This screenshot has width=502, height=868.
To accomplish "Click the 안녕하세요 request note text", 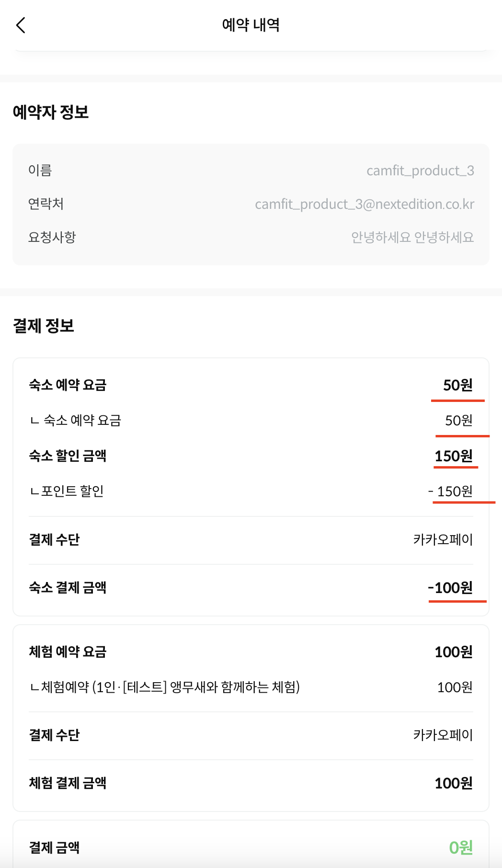I will click(412, 237).
